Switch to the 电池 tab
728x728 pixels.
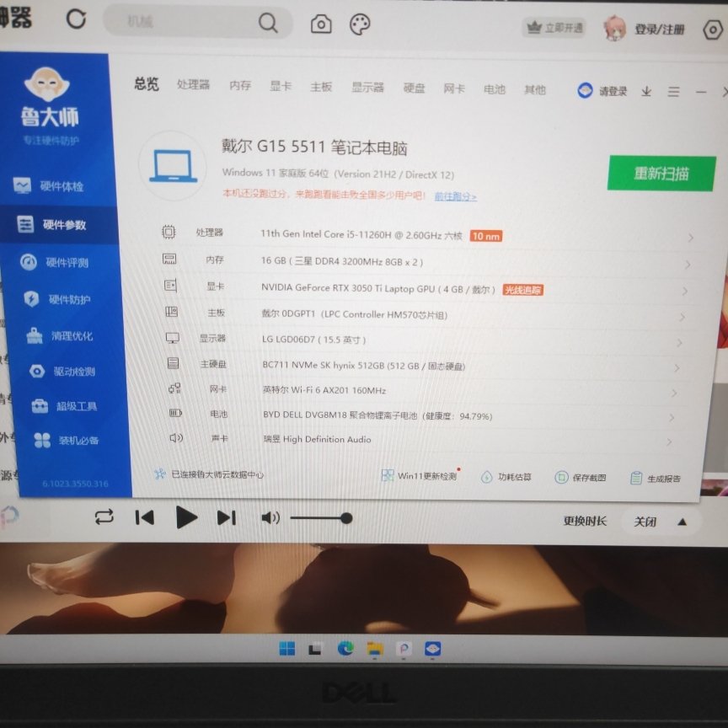(494, 89)
